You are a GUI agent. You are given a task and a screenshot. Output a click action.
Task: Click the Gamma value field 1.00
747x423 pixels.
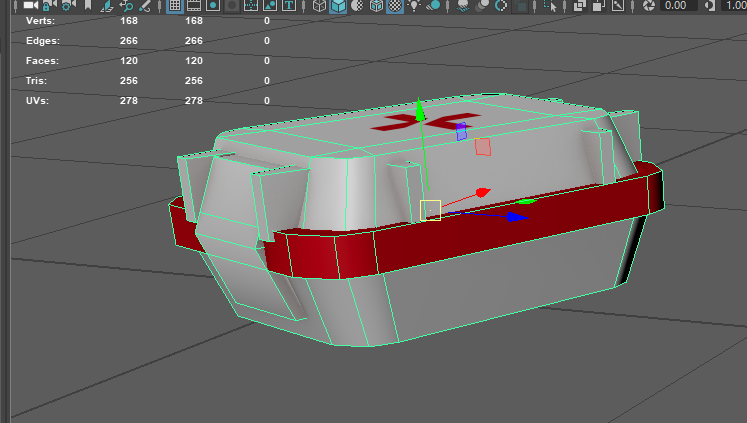click(x=734, y=5)
